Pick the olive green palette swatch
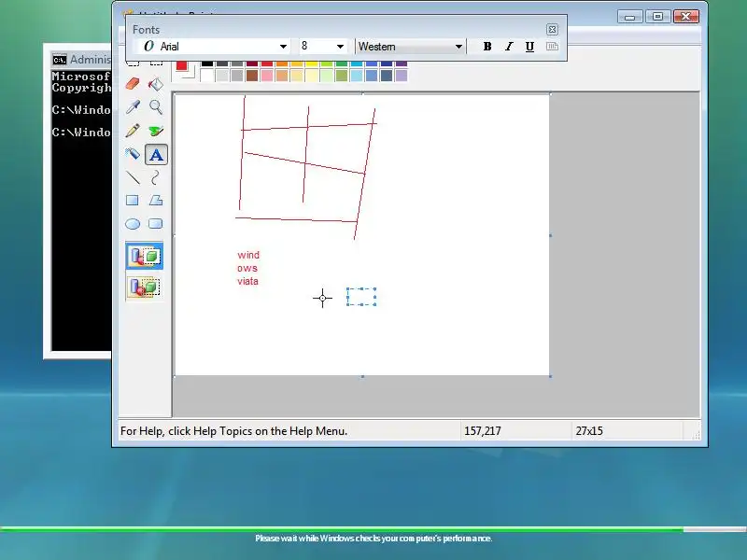Screen dimensions: 747x560 pyautogui.click(x=342, y=76)
